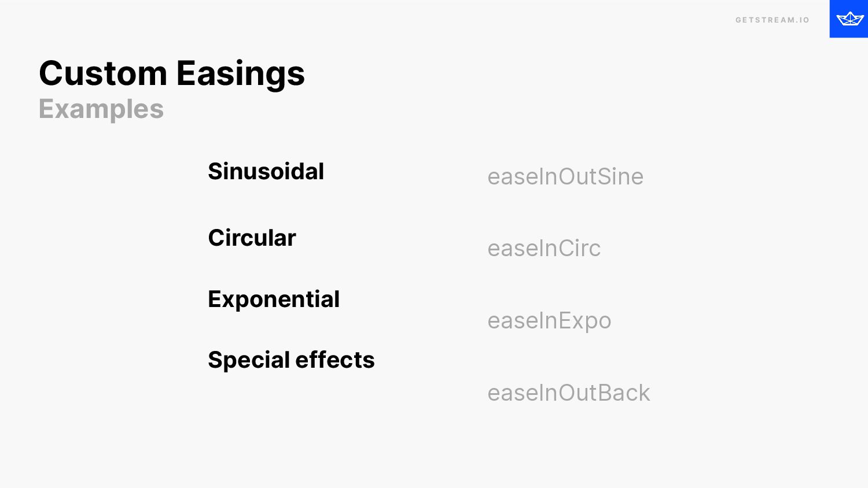Select the easeInOutBack example
This screenshot has height=488, width=868.
pyautogui.click(x=569, y=393)
